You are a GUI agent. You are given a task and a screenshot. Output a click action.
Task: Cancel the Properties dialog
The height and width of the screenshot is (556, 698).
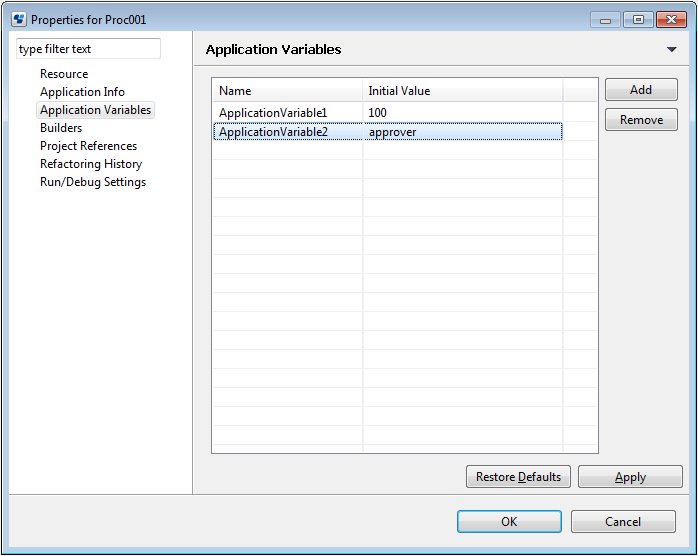(623, 521)
